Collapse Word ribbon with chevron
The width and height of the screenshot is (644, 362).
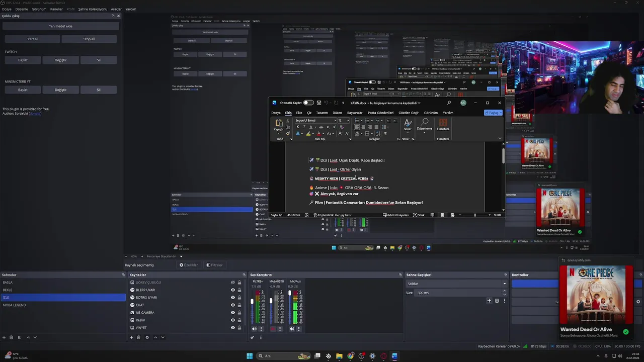pyautogui.click(x=500, y=138)
